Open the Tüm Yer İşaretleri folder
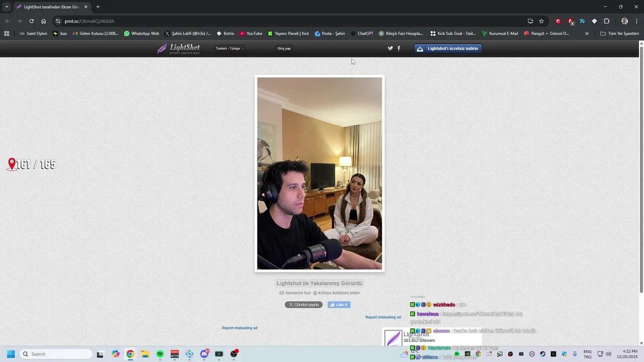 (620, 34)
